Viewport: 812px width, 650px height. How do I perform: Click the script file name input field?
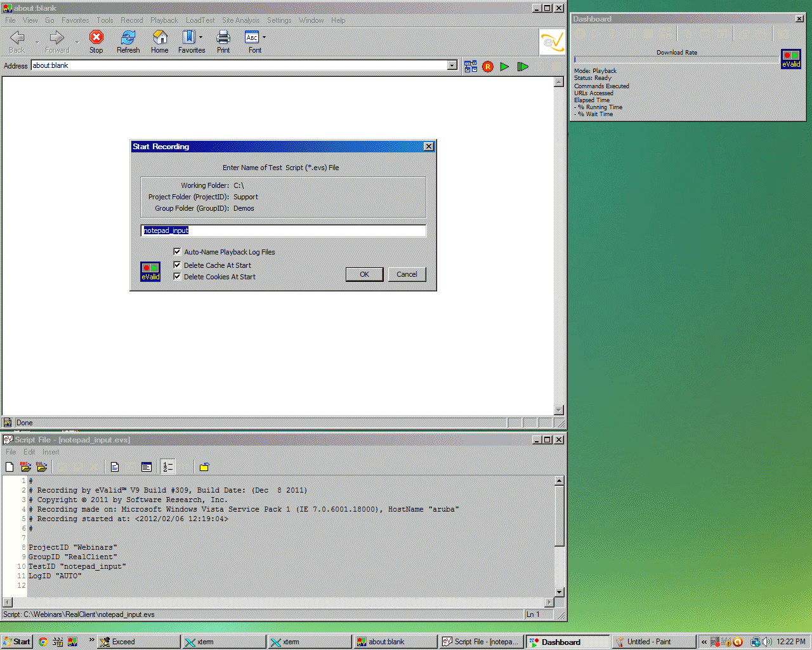click(x=283, y=230)
